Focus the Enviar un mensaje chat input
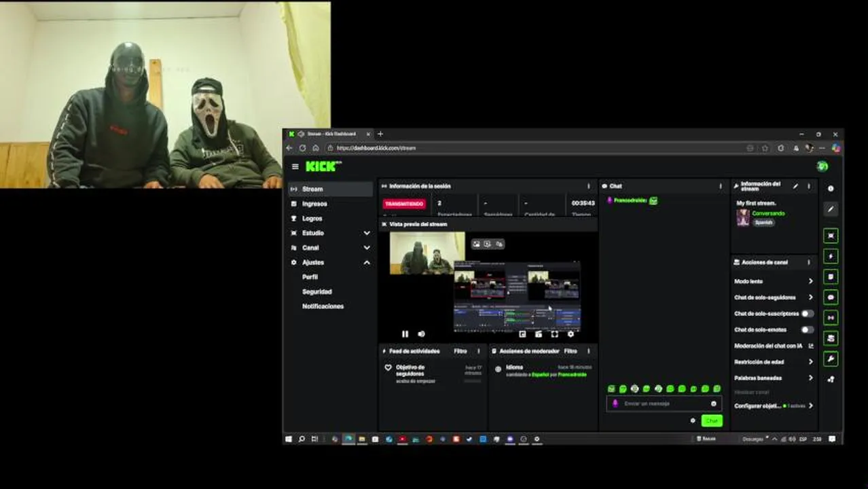 tap(663, 403)
